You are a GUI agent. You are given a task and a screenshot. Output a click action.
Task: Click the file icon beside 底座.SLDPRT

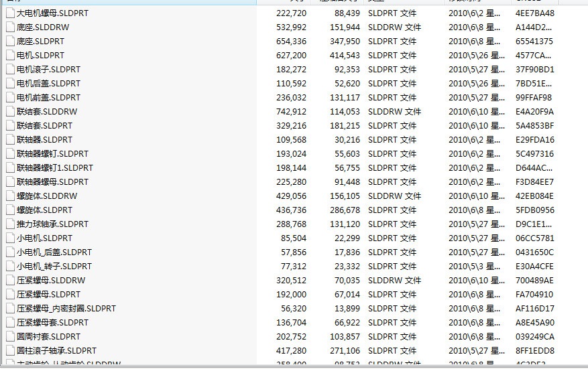pos(11,42)
